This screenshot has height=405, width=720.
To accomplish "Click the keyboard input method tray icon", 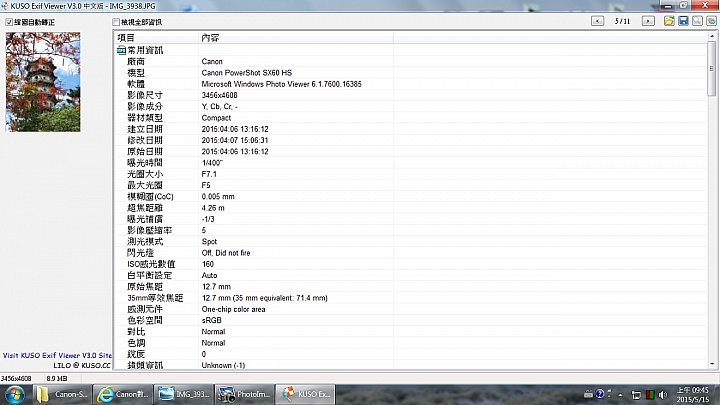I will coord(588,394).
